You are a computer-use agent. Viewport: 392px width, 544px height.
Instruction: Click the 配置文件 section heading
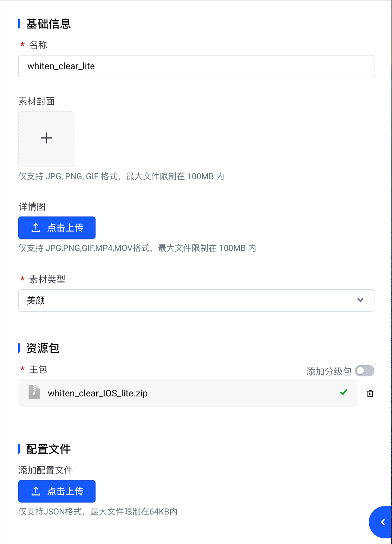coord(48,449)
